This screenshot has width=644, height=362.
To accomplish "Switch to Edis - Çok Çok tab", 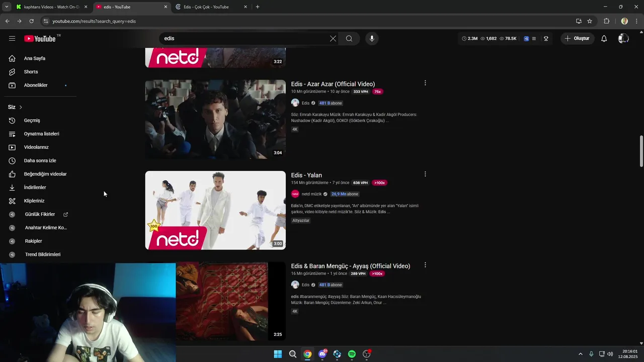I will (211, 7).
